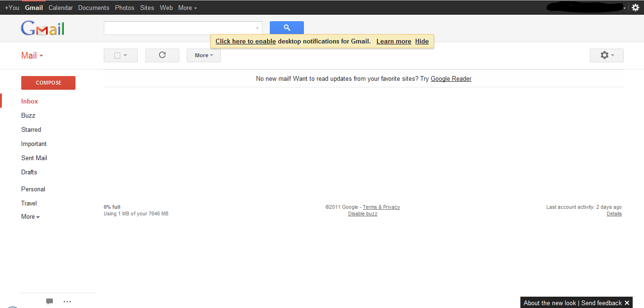
Task: Click the '0% full' storage text
Action: (112, 207)
